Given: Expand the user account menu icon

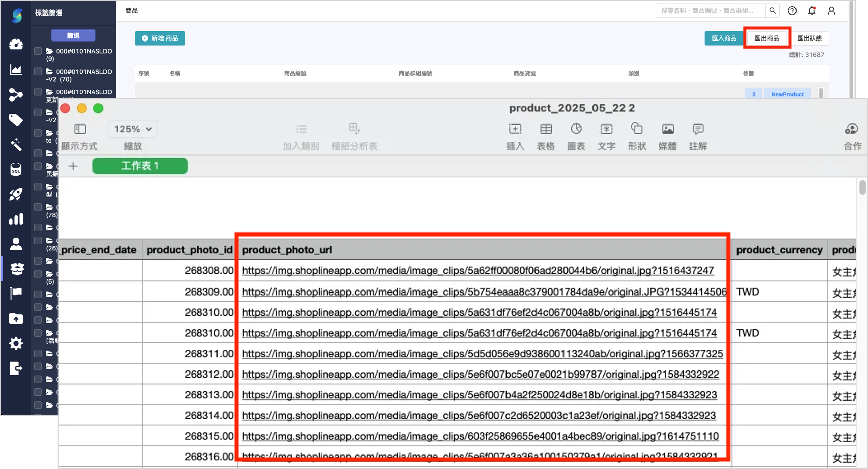Looking at the screenshot, I should 831,11.
